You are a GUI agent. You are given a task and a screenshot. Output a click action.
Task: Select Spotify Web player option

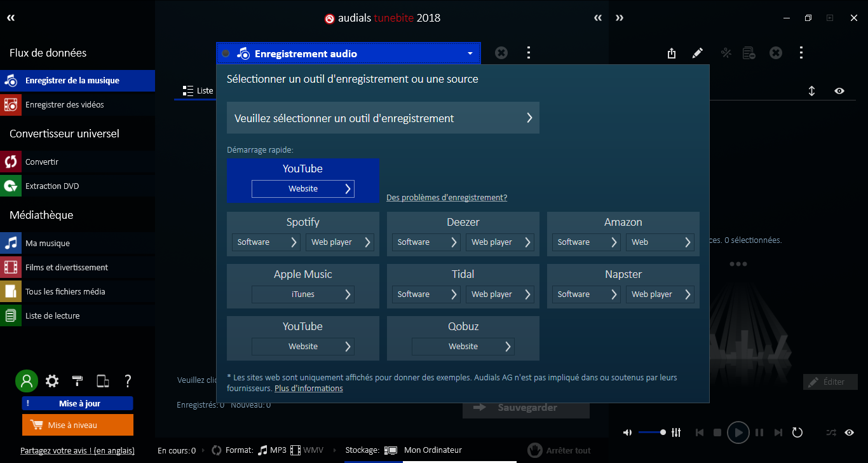coord(340,242)
